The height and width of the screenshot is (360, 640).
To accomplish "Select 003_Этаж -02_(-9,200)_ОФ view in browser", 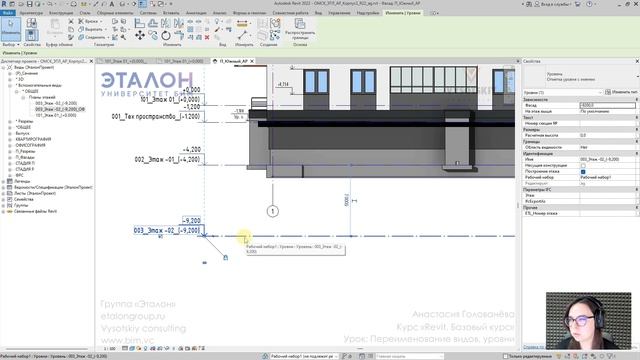I will point(60,109).
